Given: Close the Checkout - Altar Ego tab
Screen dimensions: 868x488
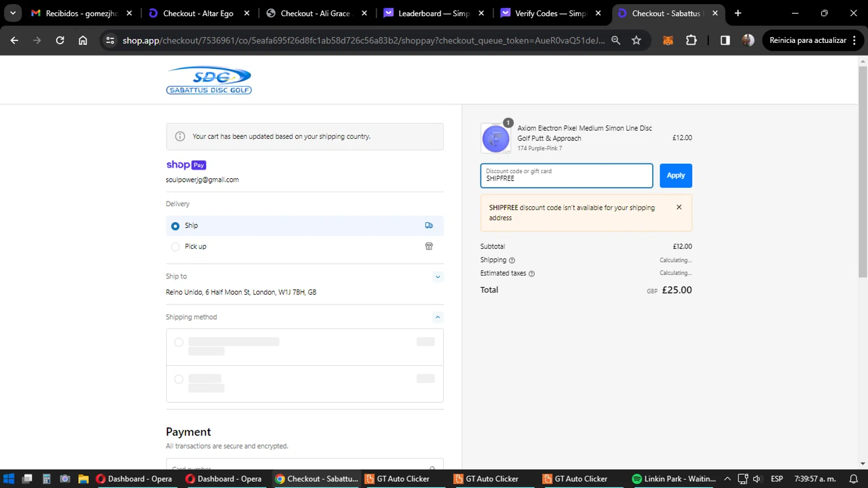Looking at the screenshot, I should pos(247,13).
